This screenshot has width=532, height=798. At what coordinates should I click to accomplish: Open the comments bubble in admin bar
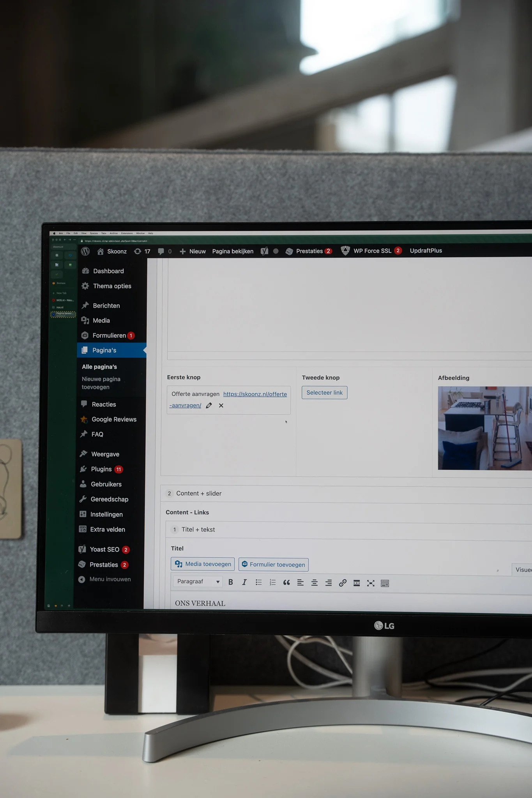click(164, 251)
